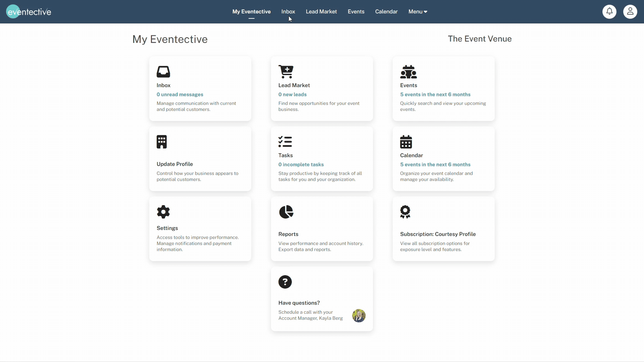The height and width of the screenshot is (362, 644).
Task: Open Lead Market in top navigation
Action: (321, 12)
